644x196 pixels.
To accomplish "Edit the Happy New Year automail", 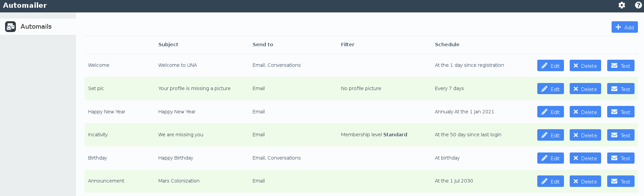I will tap(550, 112).
